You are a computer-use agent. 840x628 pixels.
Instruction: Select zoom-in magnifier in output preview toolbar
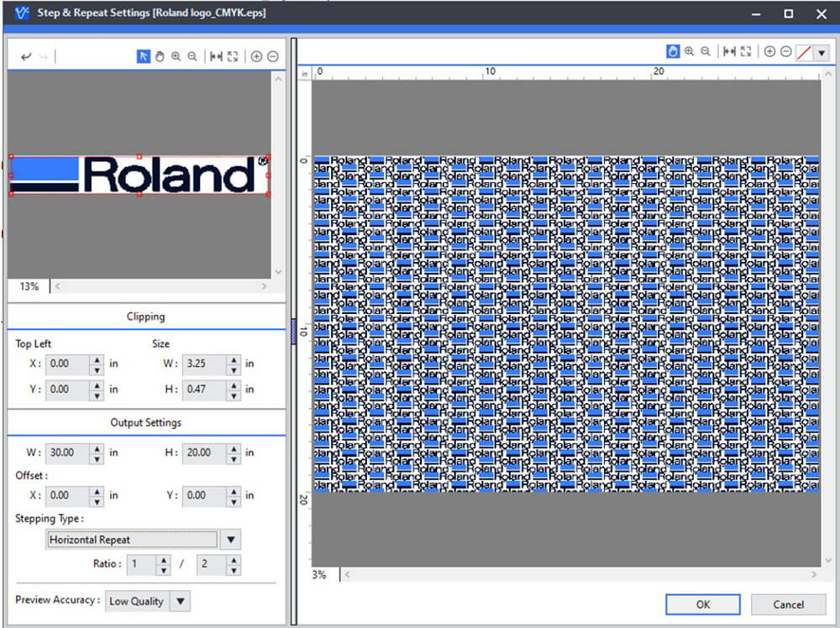pyautogui.click(x=690, y=51)
